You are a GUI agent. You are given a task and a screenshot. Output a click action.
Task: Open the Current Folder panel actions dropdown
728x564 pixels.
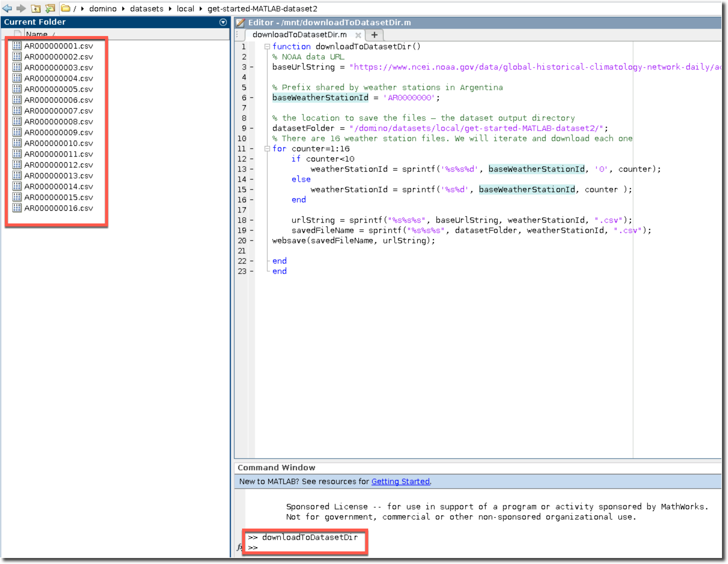(223, 22)
